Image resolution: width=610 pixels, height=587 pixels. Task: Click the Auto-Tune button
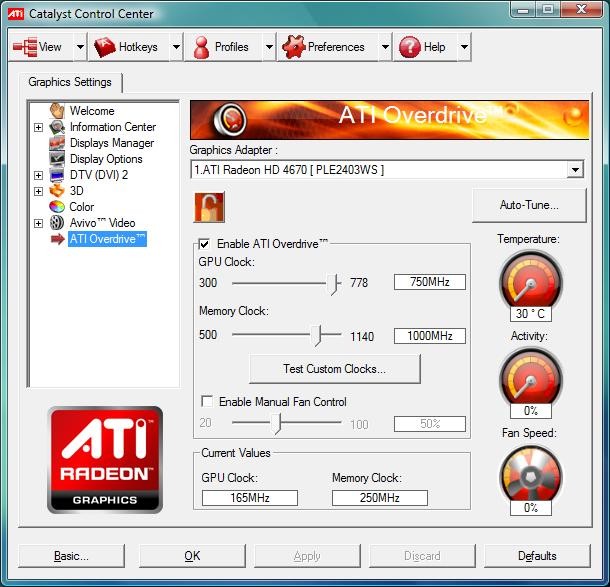(529, 205)
